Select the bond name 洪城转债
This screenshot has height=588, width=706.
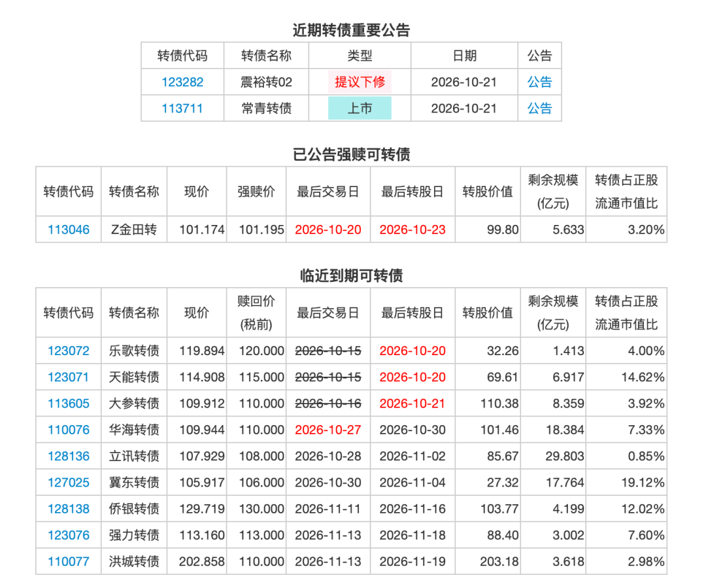(x=134, y=562)
